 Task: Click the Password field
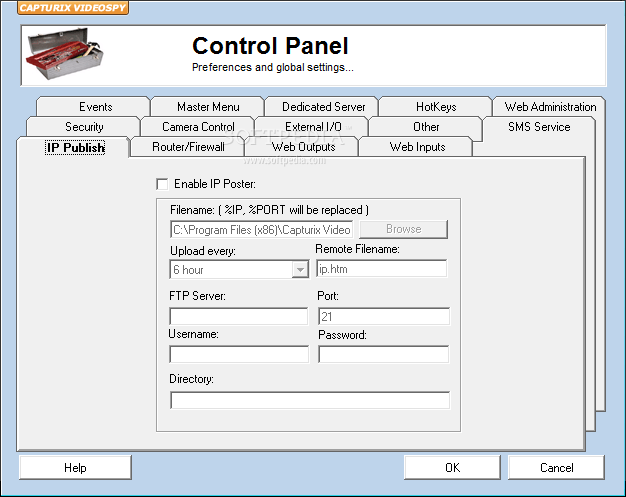(x=384, y=354)
